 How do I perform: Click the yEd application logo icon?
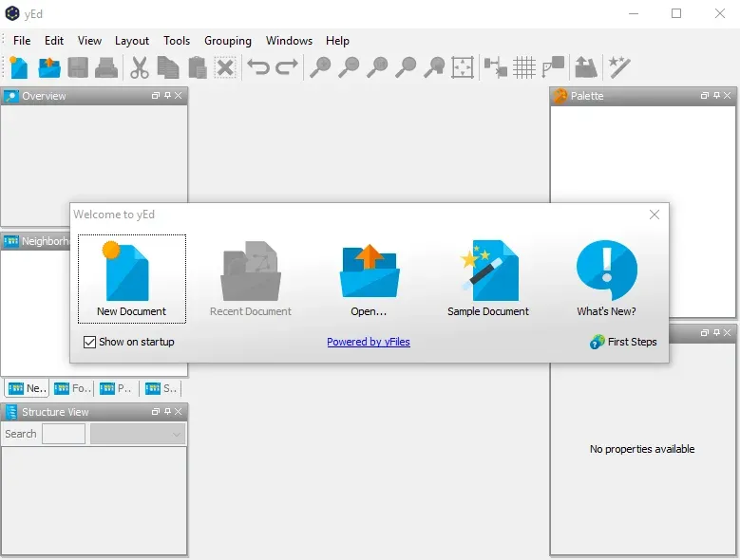click(x=11, y=13)
